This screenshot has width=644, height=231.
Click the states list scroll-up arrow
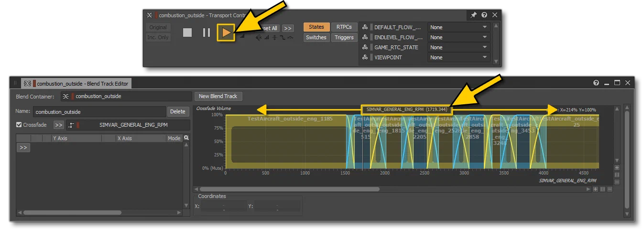click(496, 26)
